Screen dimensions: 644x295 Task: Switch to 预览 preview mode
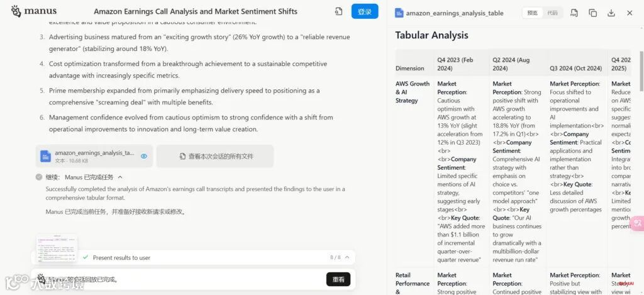click(533, 13)
